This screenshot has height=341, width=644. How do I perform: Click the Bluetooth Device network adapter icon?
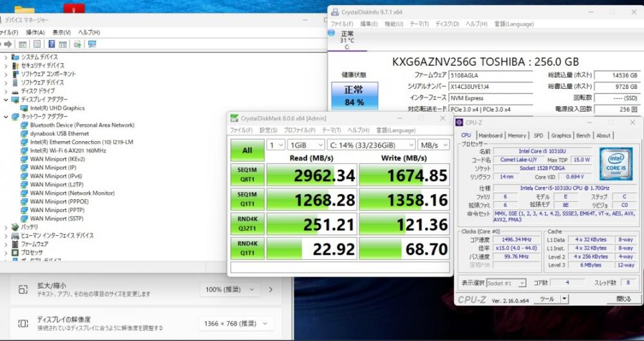pos(24,125)
